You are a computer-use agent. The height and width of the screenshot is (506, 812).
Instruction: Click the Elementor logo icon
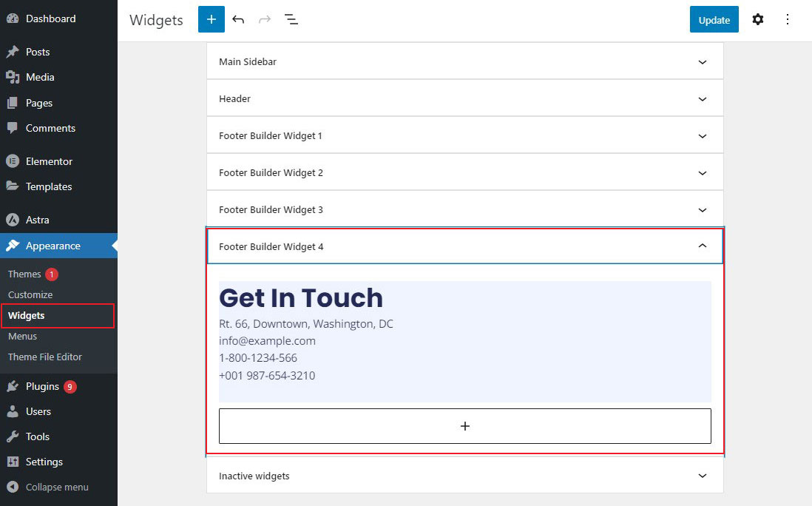pos(13,161)
